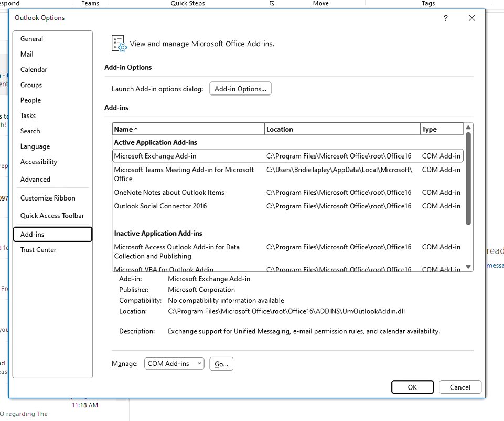Select Outlook Social Connector 2016 row
504x421 pixels.
(288, 206)
